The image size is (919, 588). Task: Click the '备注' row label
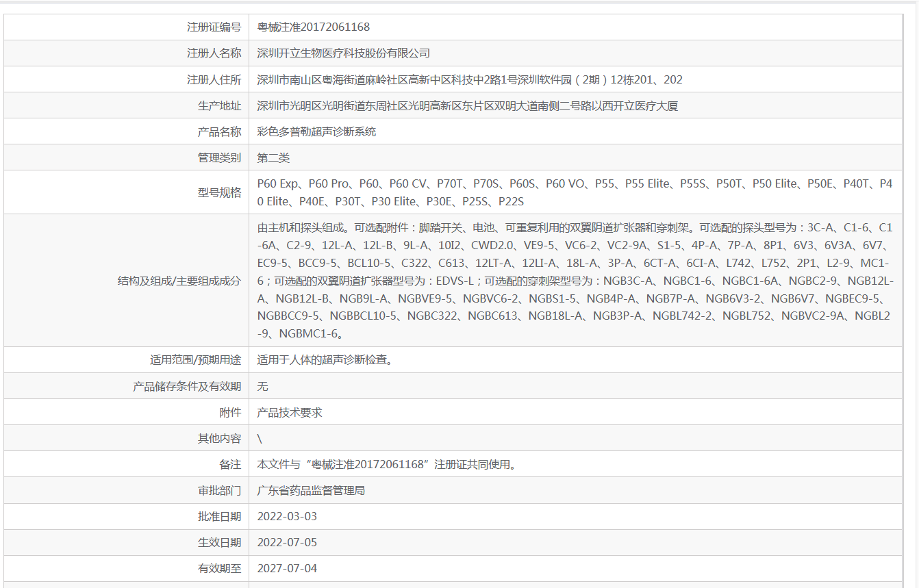[x=230, y=464]
